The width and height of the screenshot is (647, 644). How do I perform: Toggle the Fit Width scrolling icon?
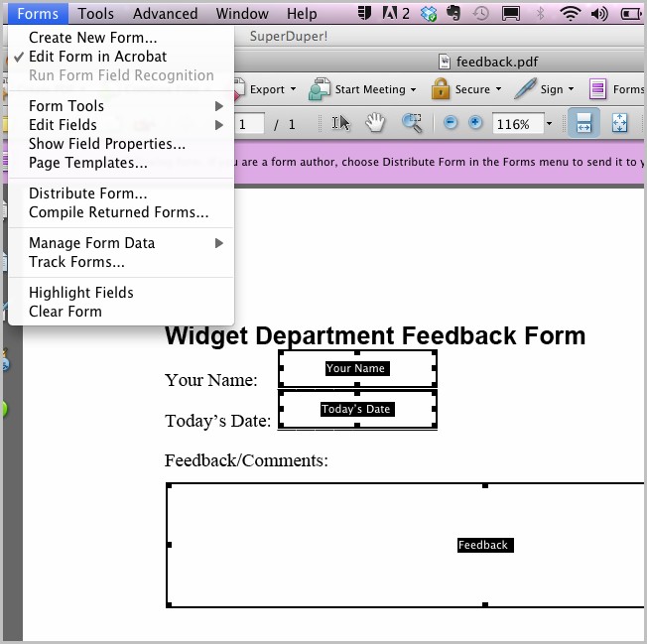pyautogui.click(x=583, y=123)
